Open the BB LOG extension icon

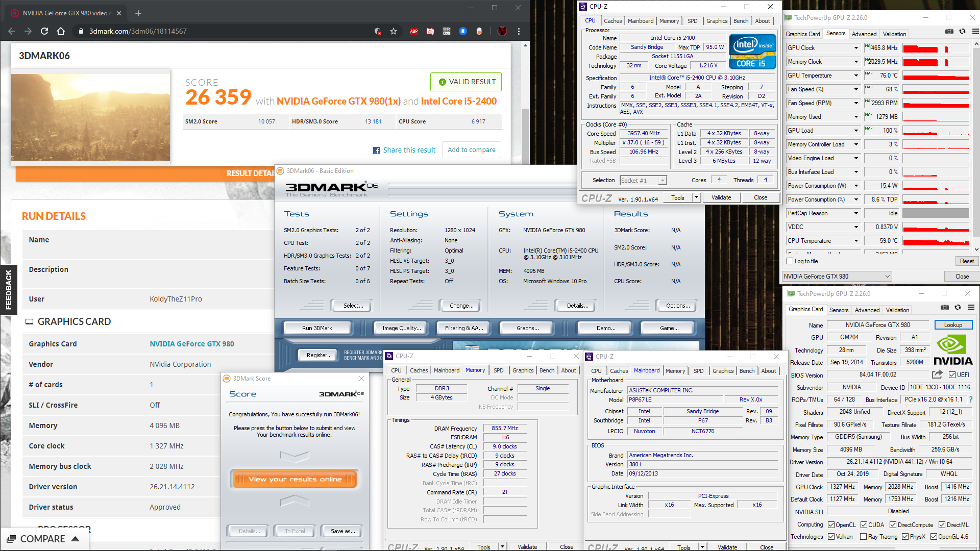pyautogui.click(x=447, y=31)
